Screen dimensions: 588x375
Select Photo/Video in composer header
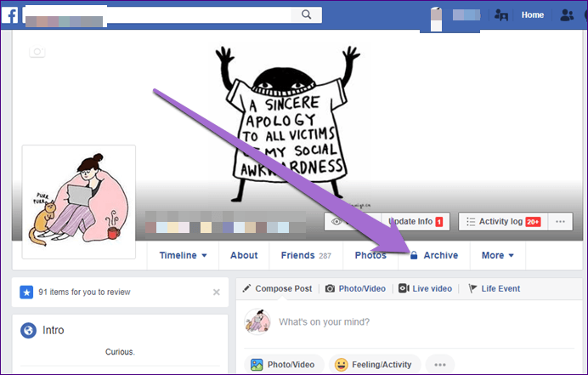[355, 288]
